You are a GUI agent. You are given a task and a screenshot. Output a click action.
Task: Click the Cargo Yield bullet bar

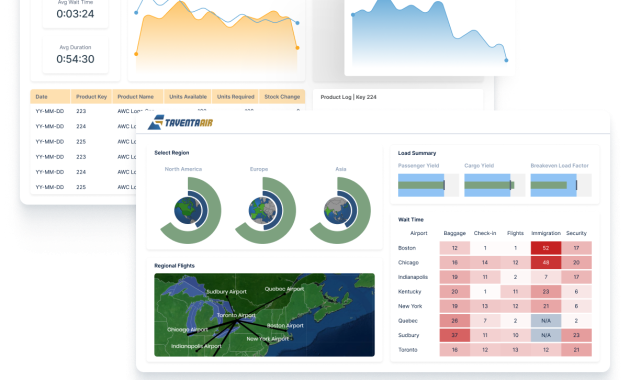(495, 185)
